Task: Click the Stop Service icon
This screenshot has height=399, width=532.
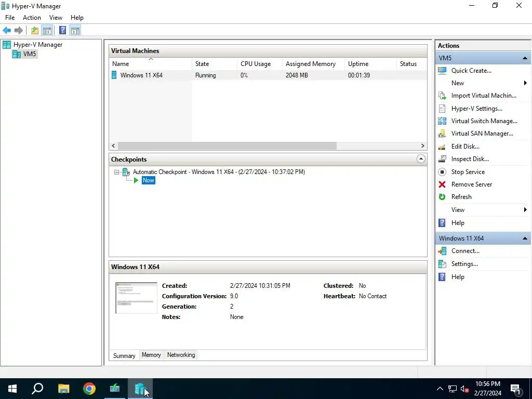Action: 442,172
